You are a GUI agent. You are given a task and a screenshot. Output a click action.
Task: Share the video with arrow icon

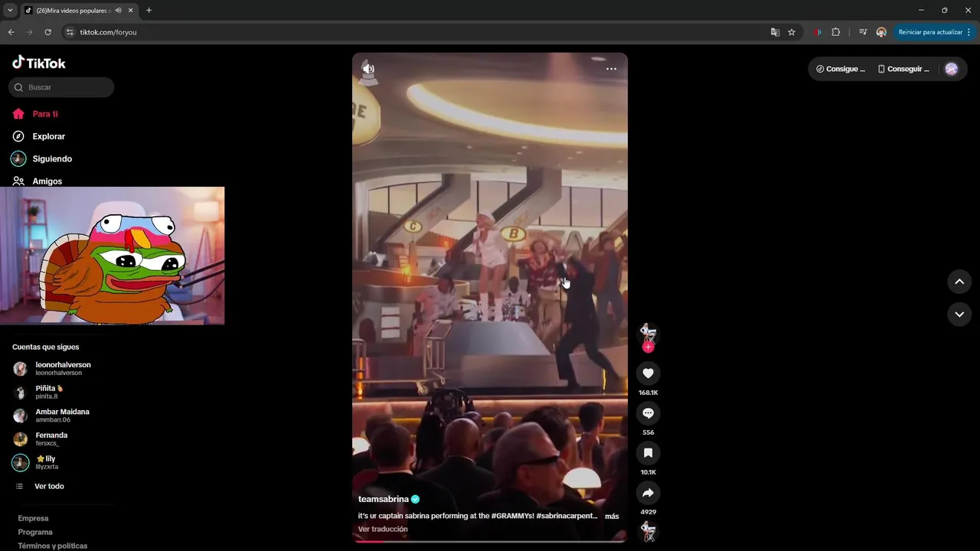pos(648,493)
